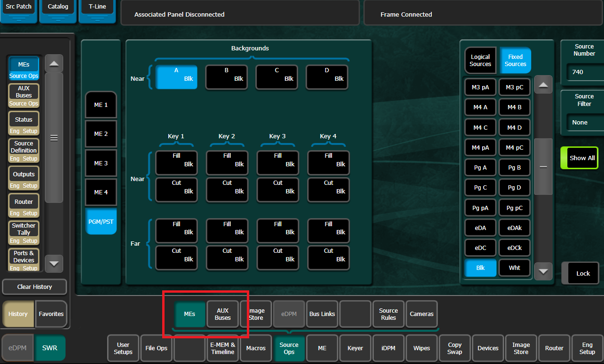Select the eDAk source button

tap(515, 228)
